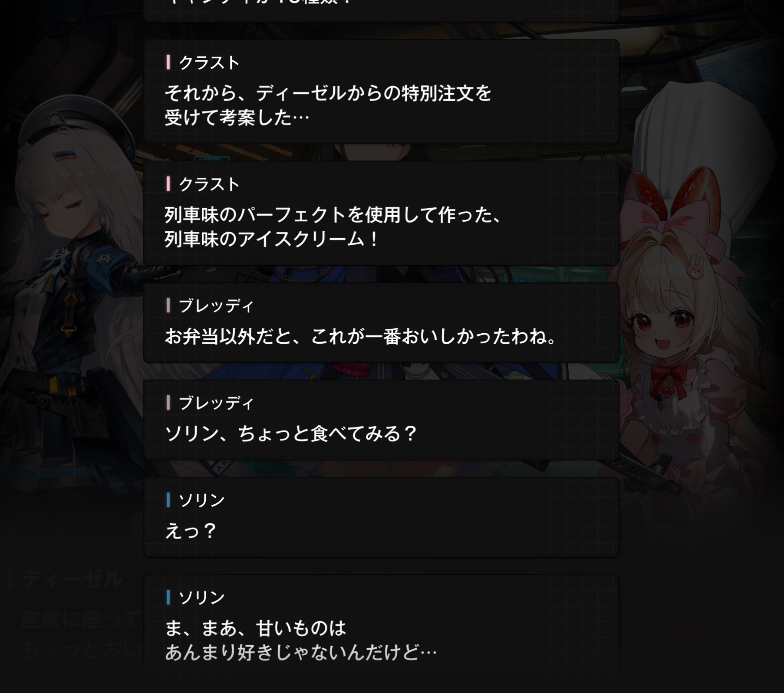The width and height of the screenshot is (784, 693).
Task: Click marker beside ブレッディ's ソリン、ちょっと line
Action: point(168,403)
